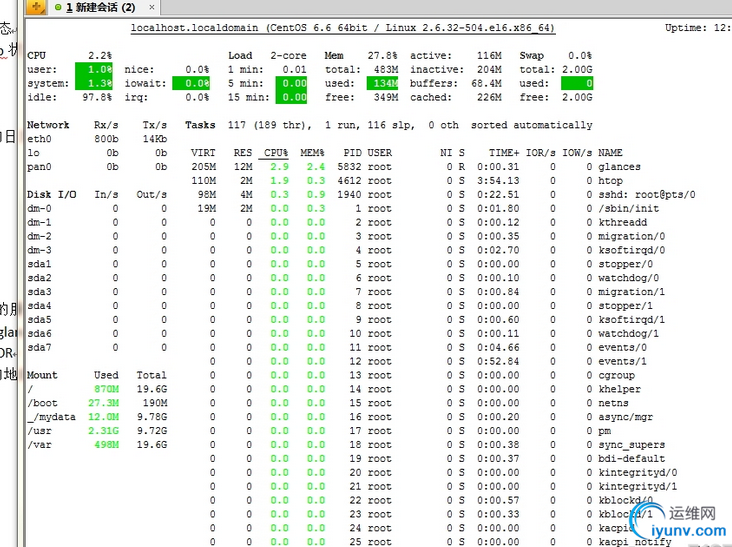Click the PID 4612 cell
Viewport: 732px width, 547px height.
(x=349, y=181)
